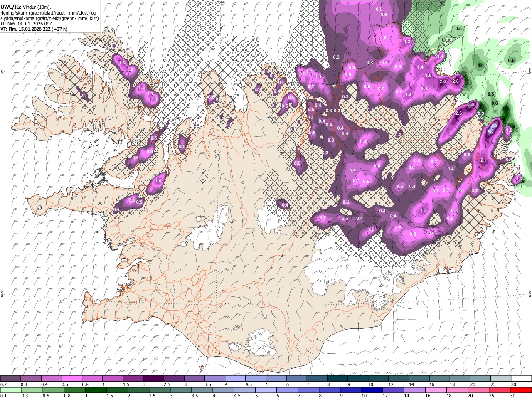
Task: Click the 20W longitude label at top edge
Action: pyautogui.click(x=221, y=2)
